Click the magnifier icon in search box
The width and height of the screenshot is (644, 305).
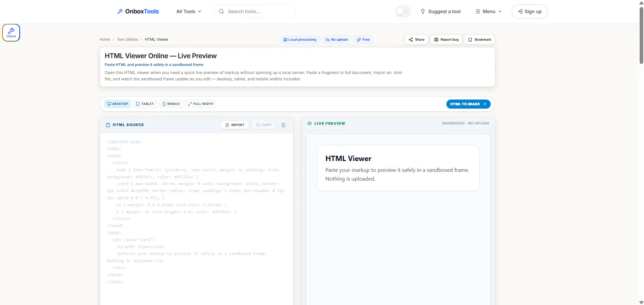(222, 11)
